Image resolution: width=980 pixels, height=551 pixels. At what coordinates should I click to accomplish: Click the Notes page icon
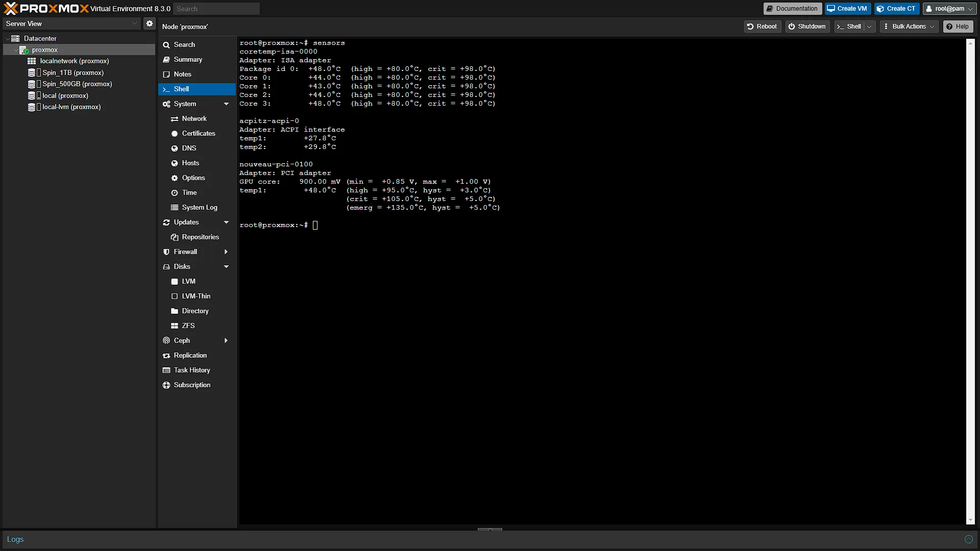[166, 74]
